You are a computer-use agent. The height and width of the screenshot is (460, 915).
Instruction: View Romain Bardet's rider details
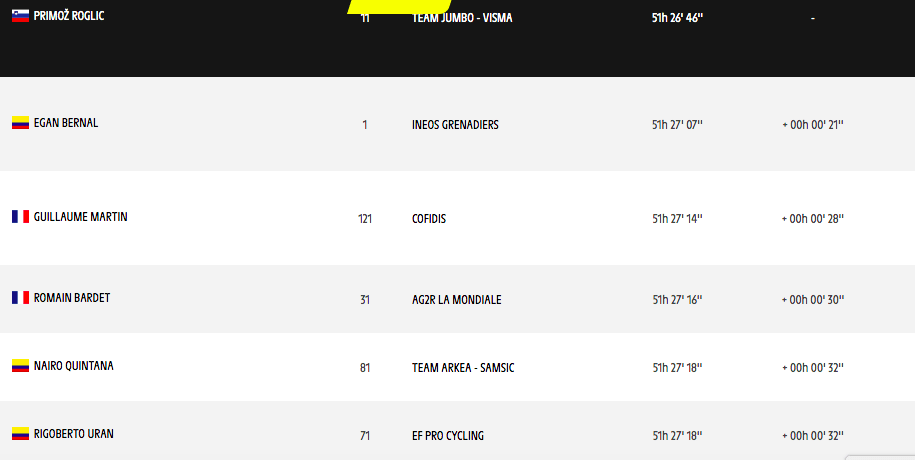(x=72, y=298)
